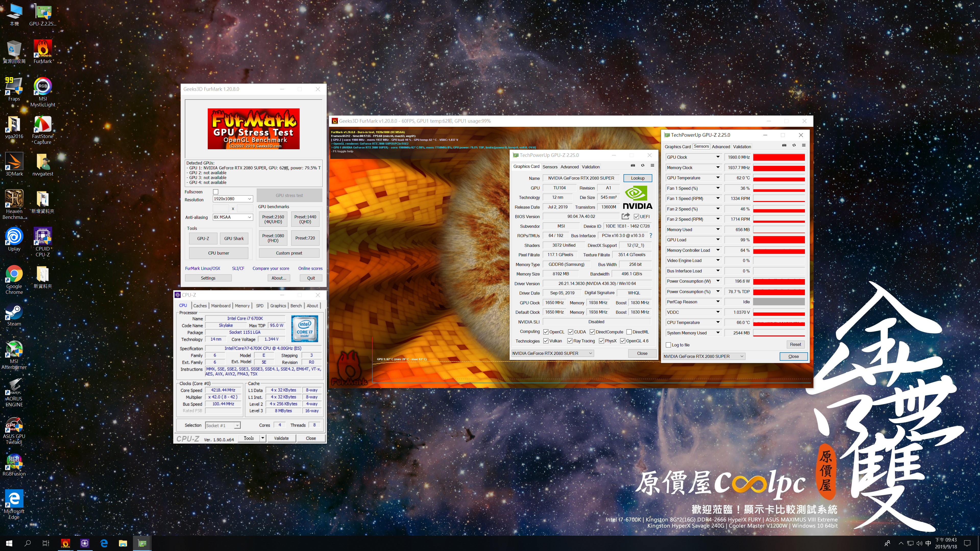The height and width of the screenshot is (551, 980).
Task: Toggle CUDA computing checkbox
Action: point(571,332)
